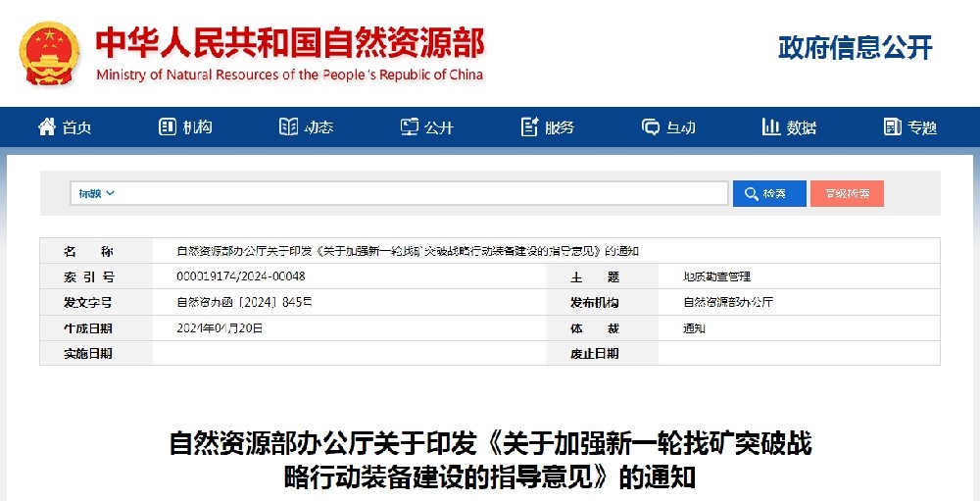Click the national emblem logo
This screenshot has width=980, height=501.
point(49,53)
